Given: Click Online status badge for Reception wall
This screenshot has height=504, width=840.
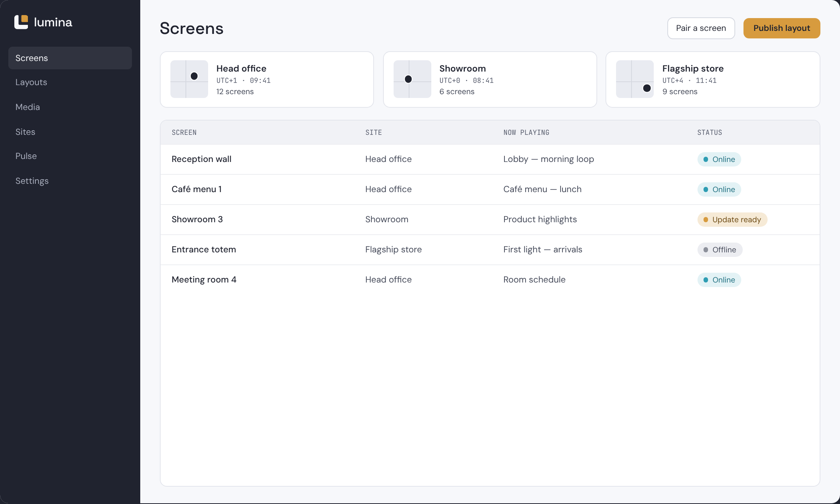Looking at the screenshot, I should point(719,159).
